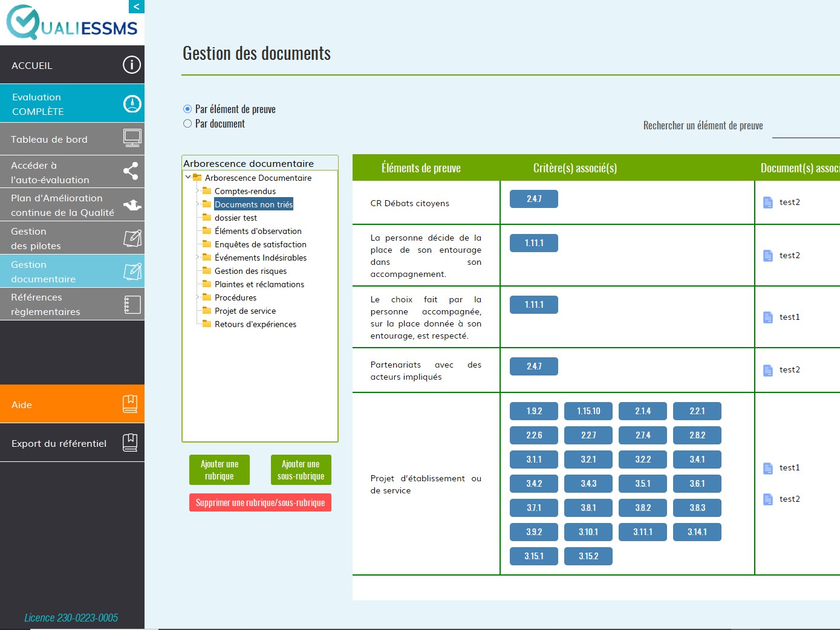
Task: Click 'Supprimer une rubrique/sous-rubrique' button
Action: tap(260, 502)
